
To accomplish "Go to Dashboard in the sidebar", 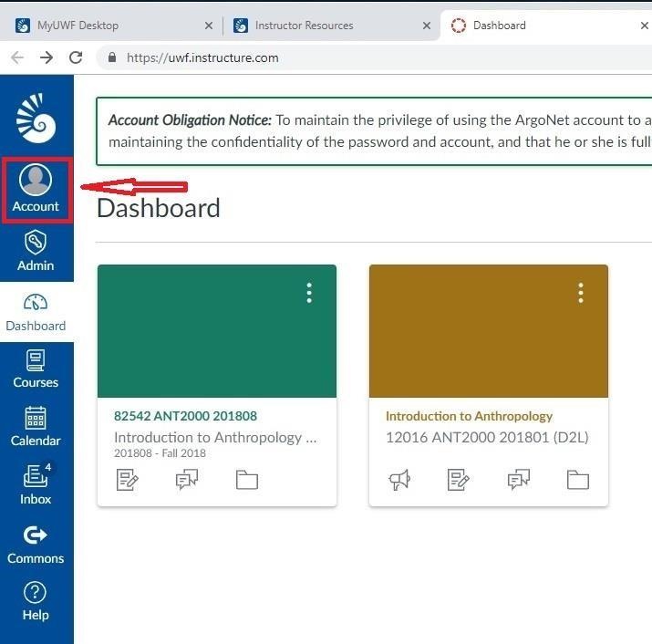I will tap(36, 313).
